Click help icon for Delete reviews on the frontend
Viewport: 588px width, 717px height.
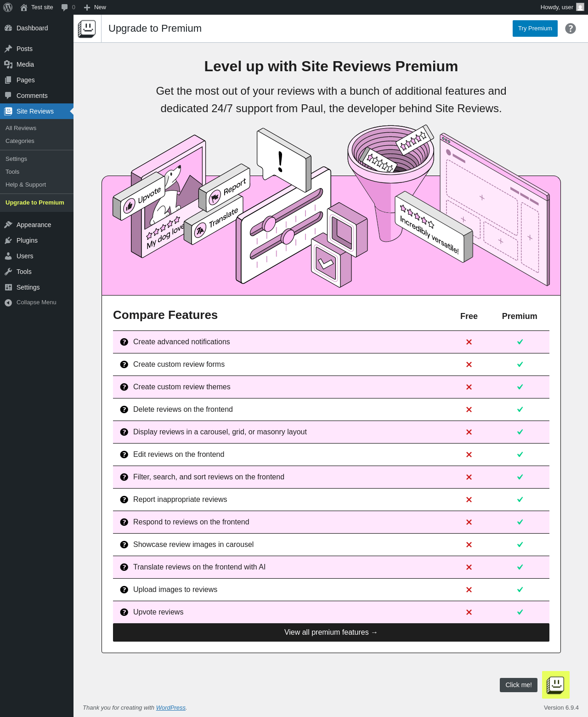[124, 410]
